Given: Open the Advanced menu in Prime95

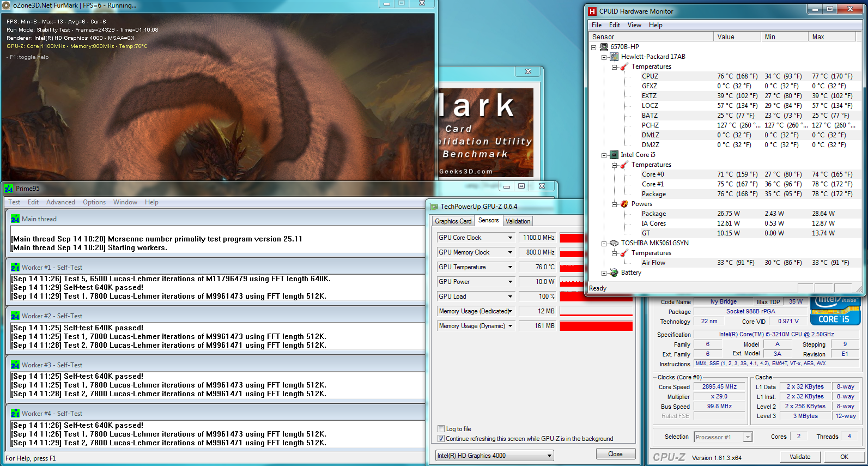Looking at the screenshot, I should [x=60, y=202].
